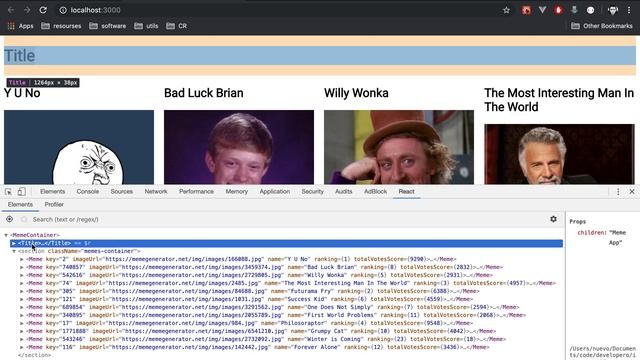Open the React Elements sub-tab
Image resolution: width=640 pixels, height=360 pixels.
[20, 204]
